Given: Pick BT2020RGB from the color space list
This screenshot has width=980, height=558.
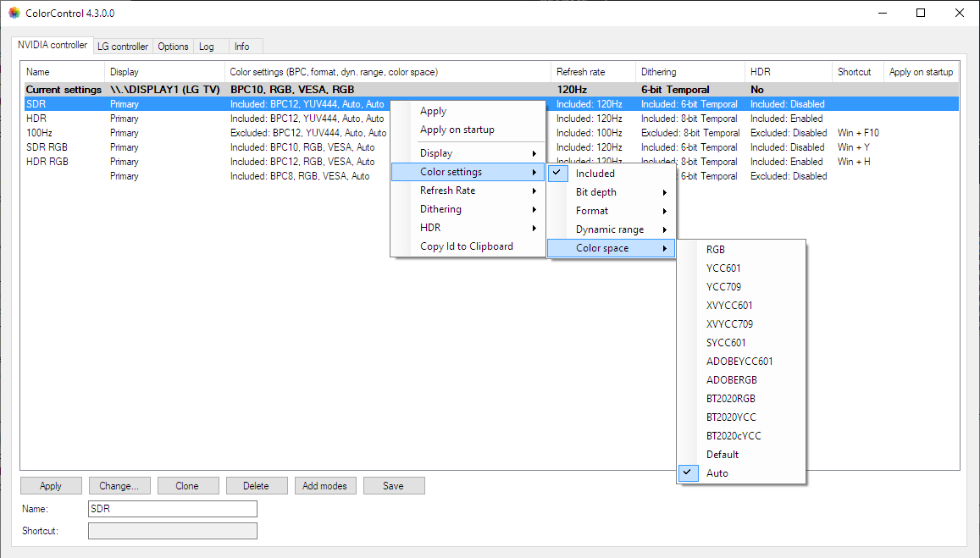Looking at the screenshot, I should [x=730, y=399].
